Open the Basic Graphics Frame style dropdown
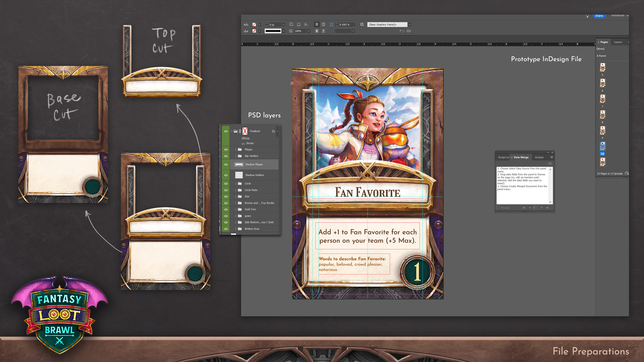644x362 pixels. click(x=410, y=24)
